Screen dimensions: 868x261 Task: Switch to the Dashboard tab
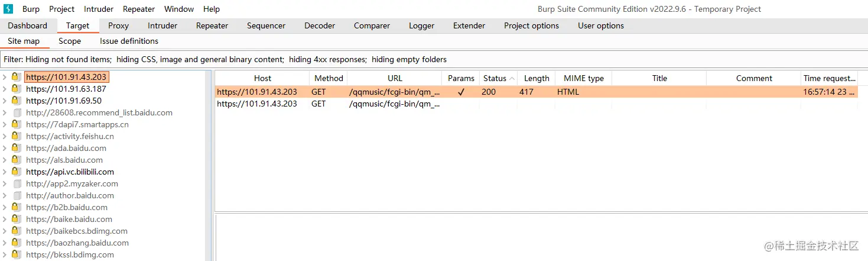[x=28, y=25]
